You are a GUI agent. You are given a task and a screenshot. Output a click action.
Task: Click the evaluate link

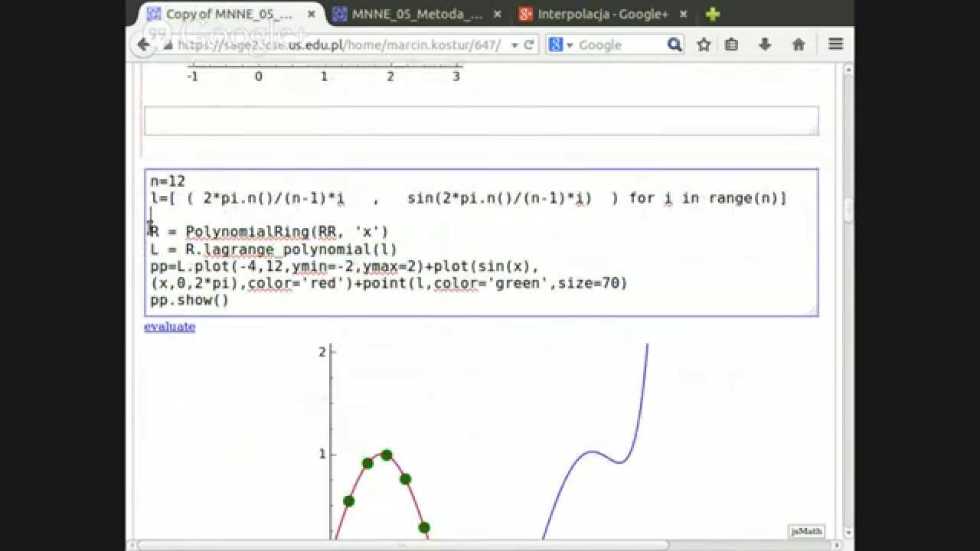(x=169, y=326)
